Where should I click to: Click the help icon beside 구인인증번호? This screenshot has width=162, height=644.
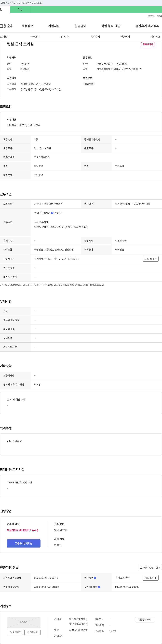[99, 587]
